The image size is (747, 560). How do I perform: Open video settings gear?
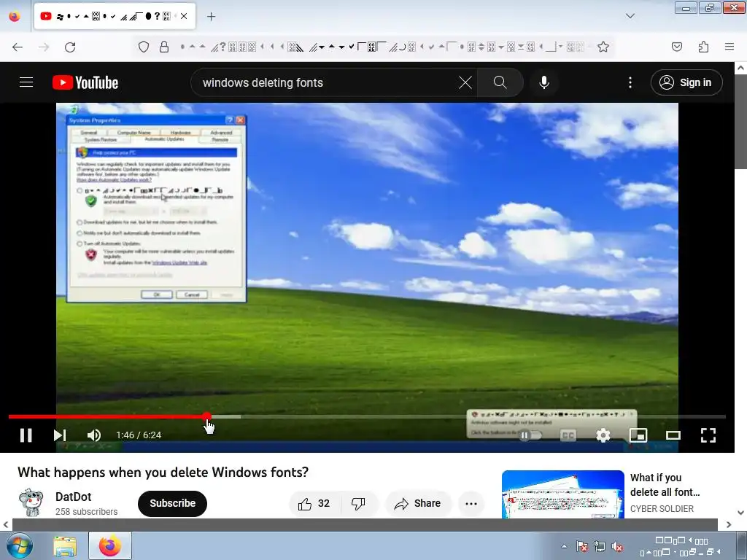point(603,435)
